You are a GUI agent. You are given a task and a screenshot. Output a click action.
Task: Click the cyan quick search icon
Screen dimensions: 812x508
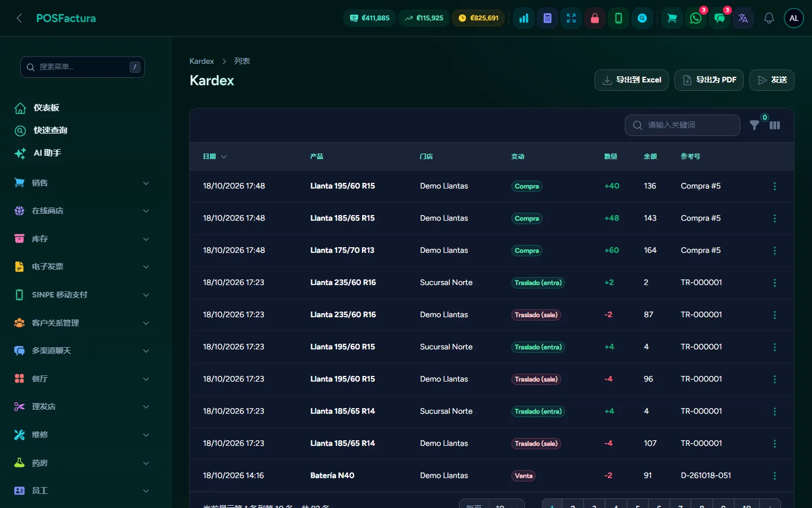click(x=642, y=18)
